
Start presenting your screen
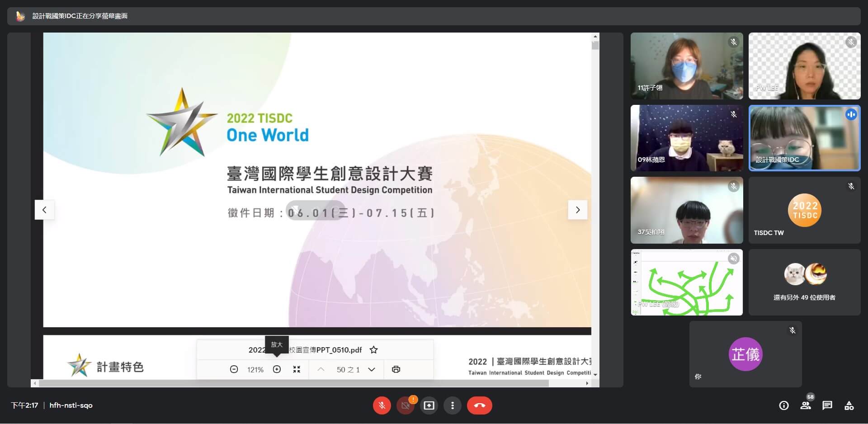[429, 405]
